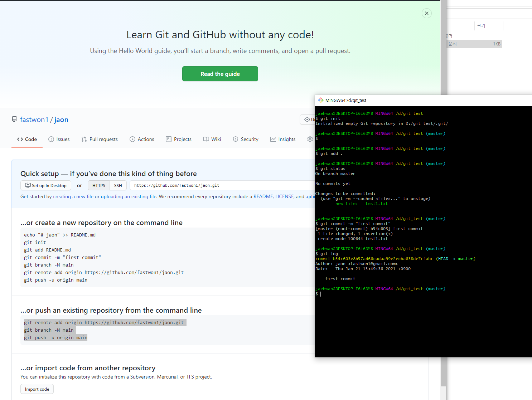Open the LICENSE link
Screen dimensions: 532x400
285,196
